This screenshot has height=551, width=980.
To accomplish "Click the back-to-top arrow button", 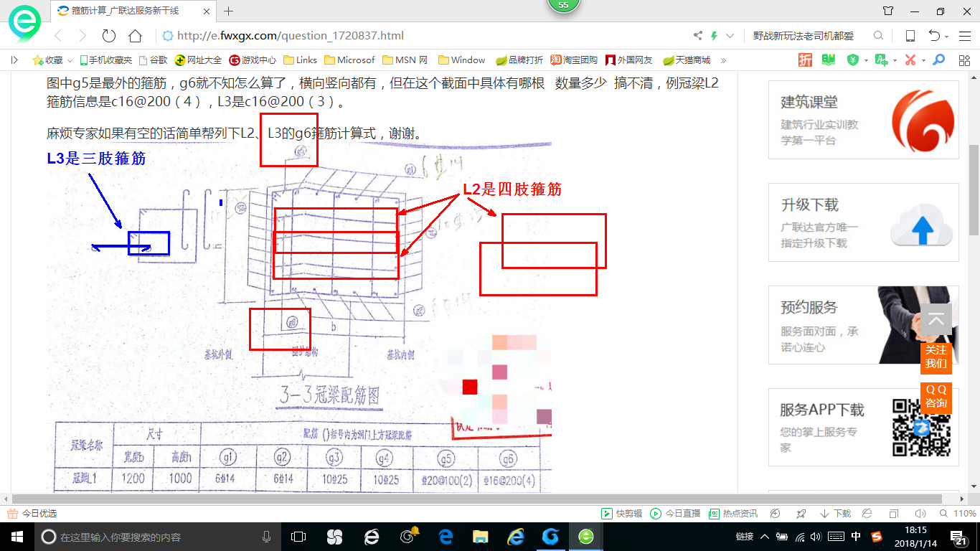I will (x=936, y=319).
